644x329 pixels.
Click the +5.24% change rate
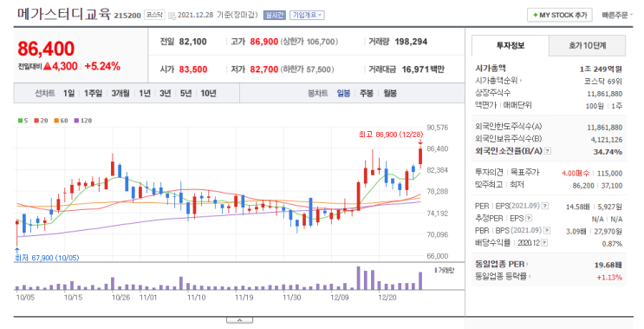click(102, 67)
